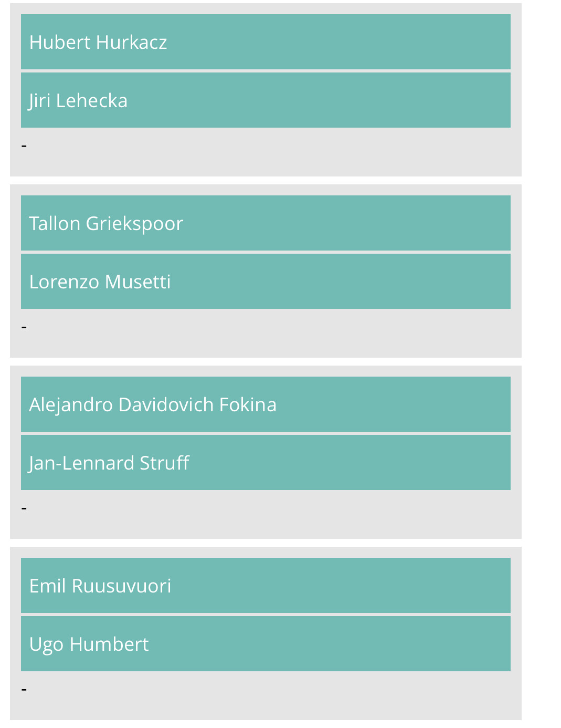Pick Ugo Humbert to win
Image resolution: width=561 pixels, height=728 pixels.
(266, 644)
